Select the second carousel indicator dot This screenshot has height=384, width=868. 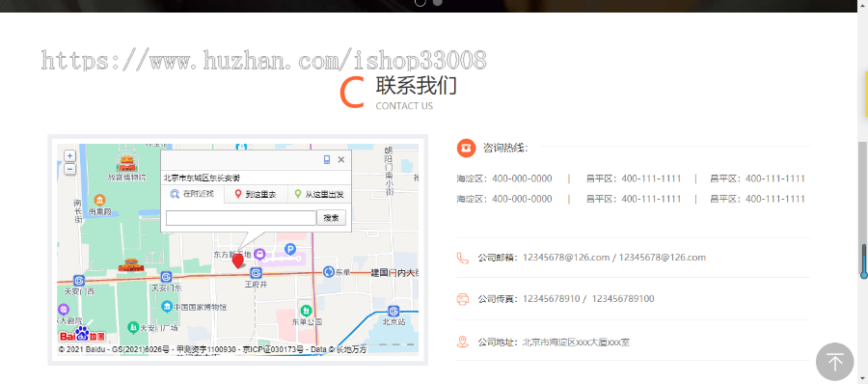[x=437, y=2]
